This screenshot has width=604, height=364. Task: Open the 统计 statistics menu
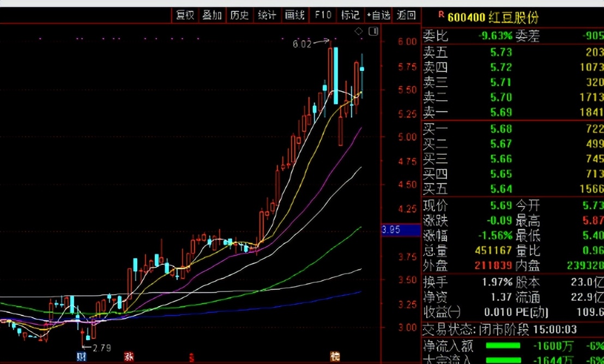click(267, 15)
